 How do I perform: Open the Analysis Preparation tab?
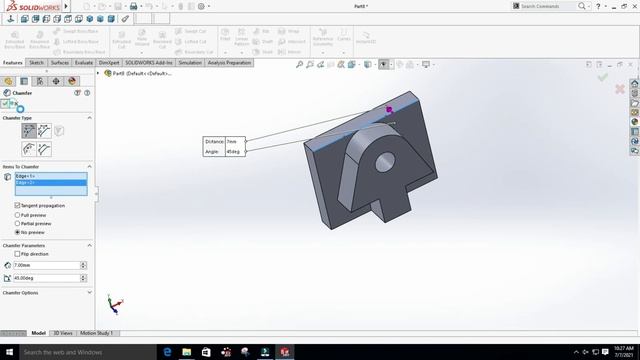tap(229, 62)
